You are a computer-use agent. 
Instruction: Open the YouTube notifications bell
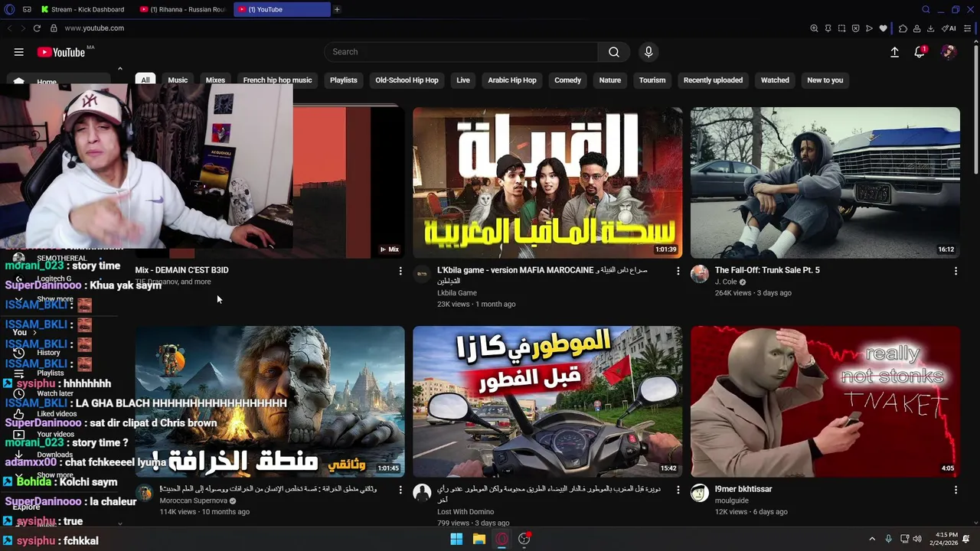coord(920,52)
